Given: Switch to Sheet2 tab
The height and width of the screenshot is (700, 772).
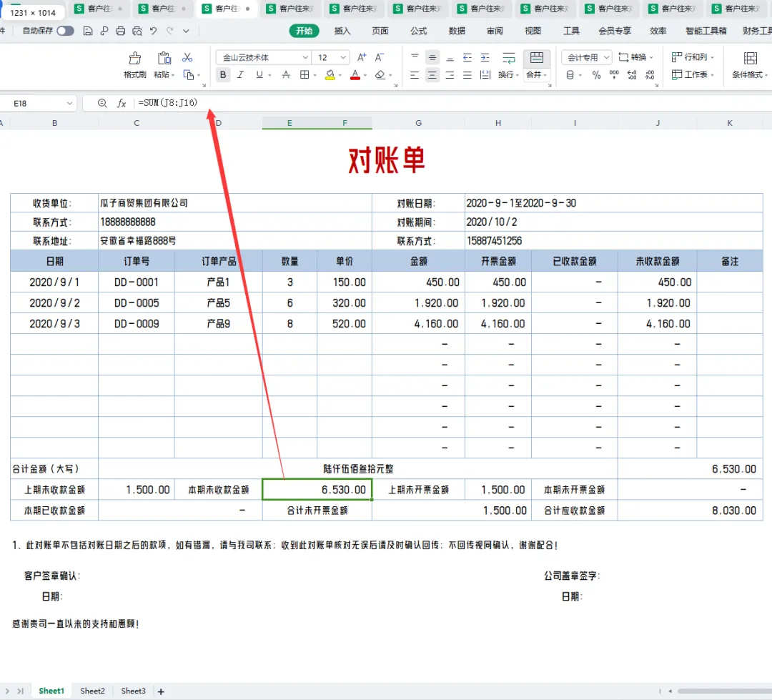Looking at the screenshot, I should (92, 691).
